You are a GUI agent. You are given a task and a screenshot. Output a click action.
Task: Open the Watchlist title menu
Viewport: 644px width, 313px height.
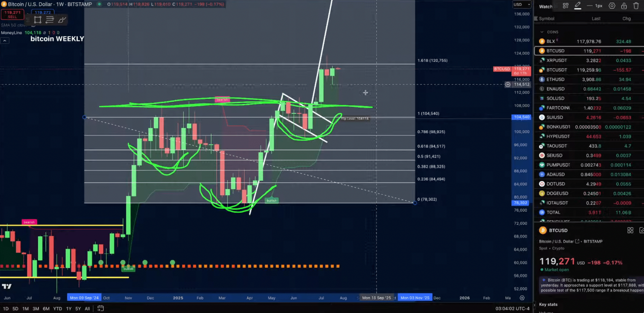click(x=545, y=6)
